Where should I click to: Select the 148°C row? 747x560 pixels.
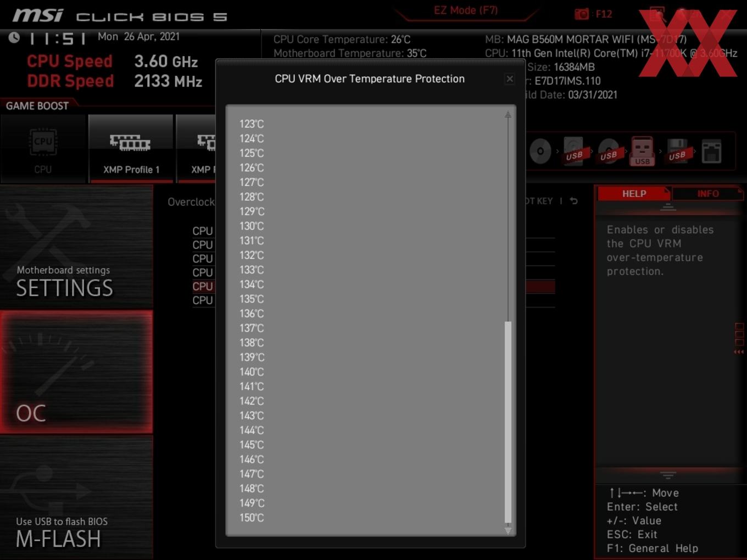coord(252,489)
